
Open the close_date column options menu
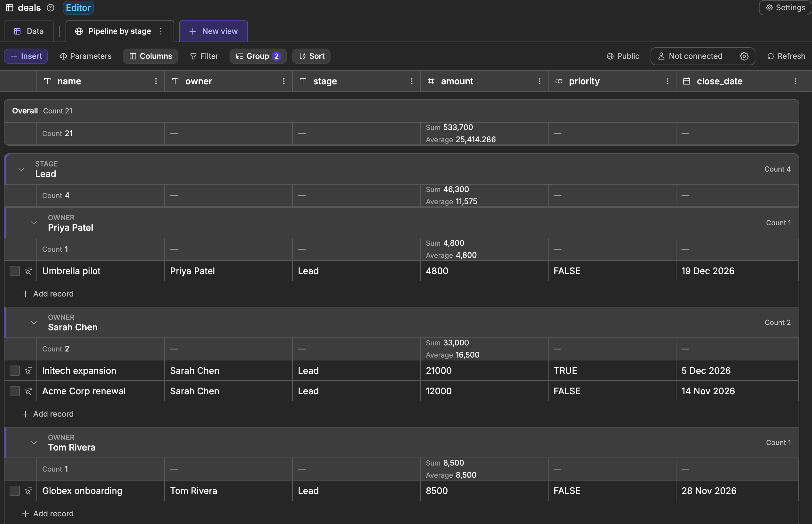click(795, 81)
